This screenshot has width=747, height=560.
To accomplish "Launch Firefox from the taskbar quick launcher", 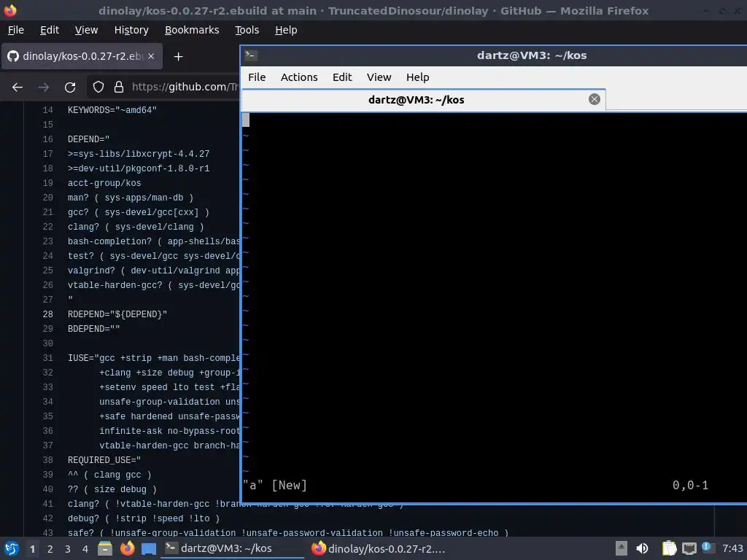I will 127,548.
